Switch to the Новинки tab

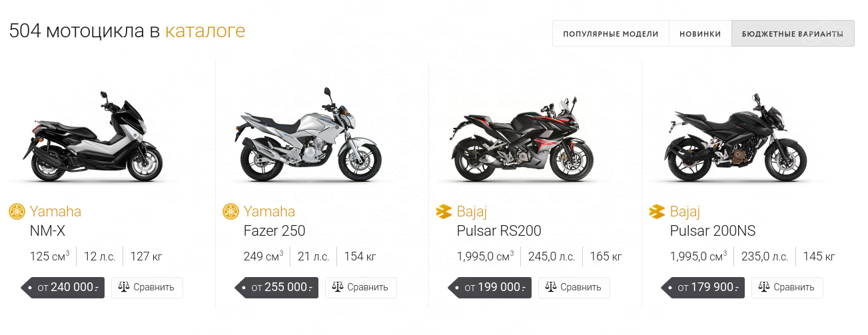pyautogui.click(x=699, y=33)
